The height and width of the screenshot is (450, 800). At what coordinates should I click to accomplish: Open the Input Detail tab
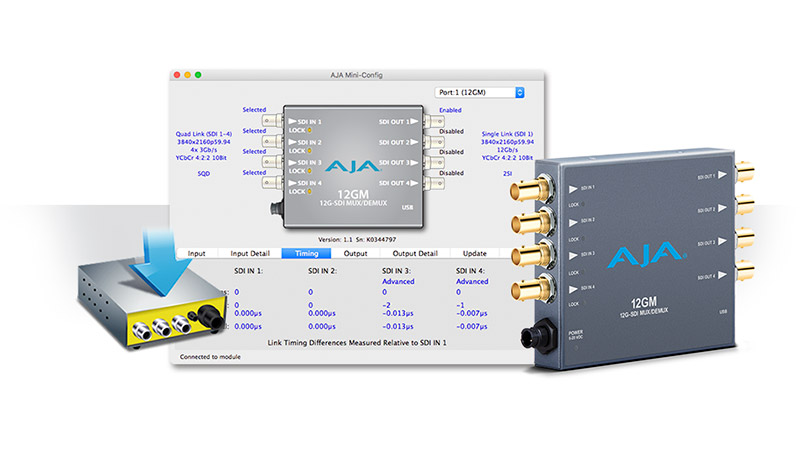[x=250, y=253]
